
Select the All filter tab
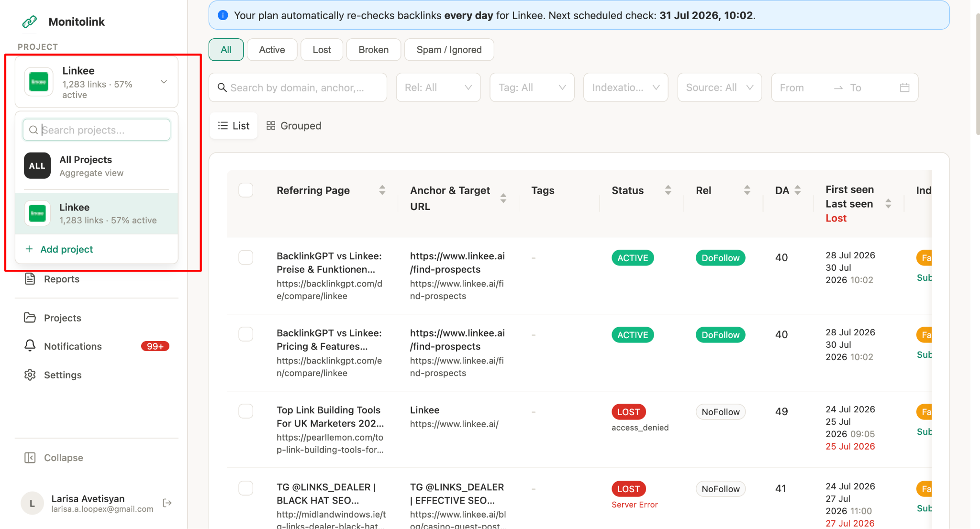(226, 50)
